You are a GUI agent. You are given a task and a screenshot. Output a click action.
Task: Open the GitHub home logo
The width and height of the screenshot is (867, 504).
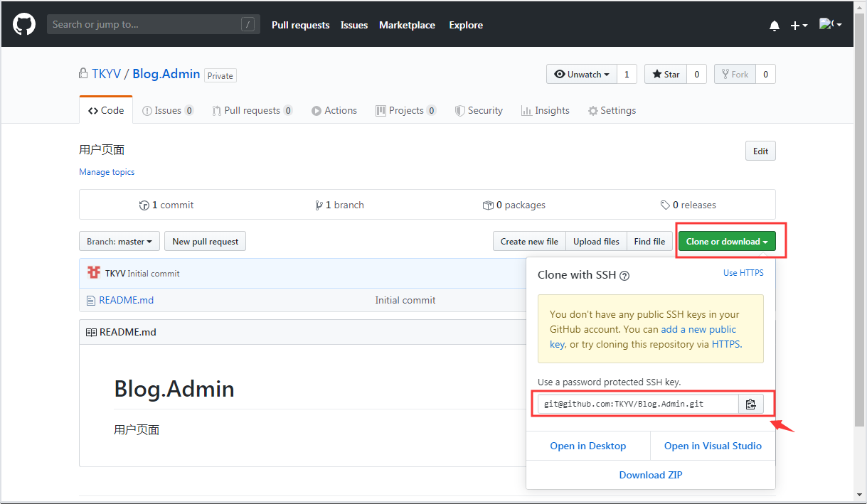pyautogui.click(x=24, y=25)
